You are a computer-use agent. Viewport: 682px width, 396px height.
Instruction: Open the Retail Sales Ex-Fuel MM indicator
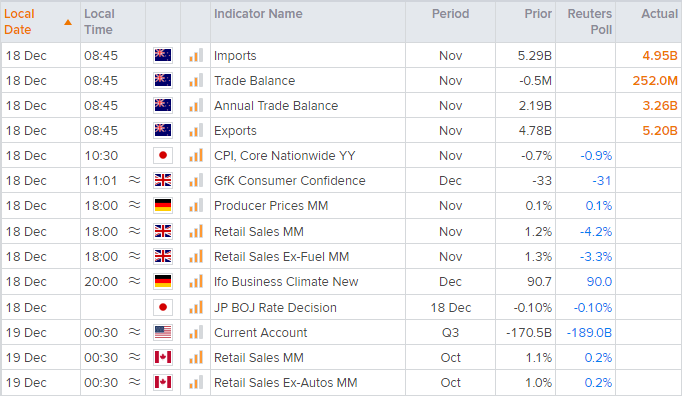click(281, 257)
